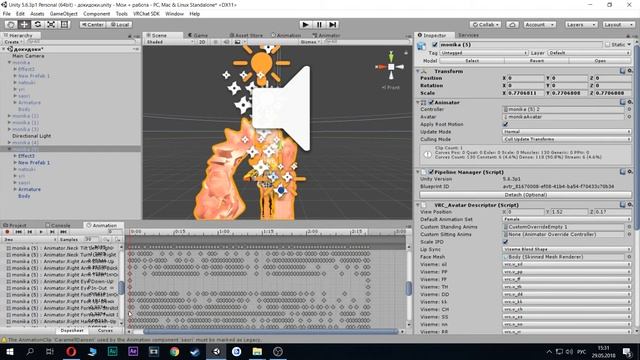Viewport: 640px width, 360px height.
Task: Switch to the Game tab
Action: tap(198, 36)
